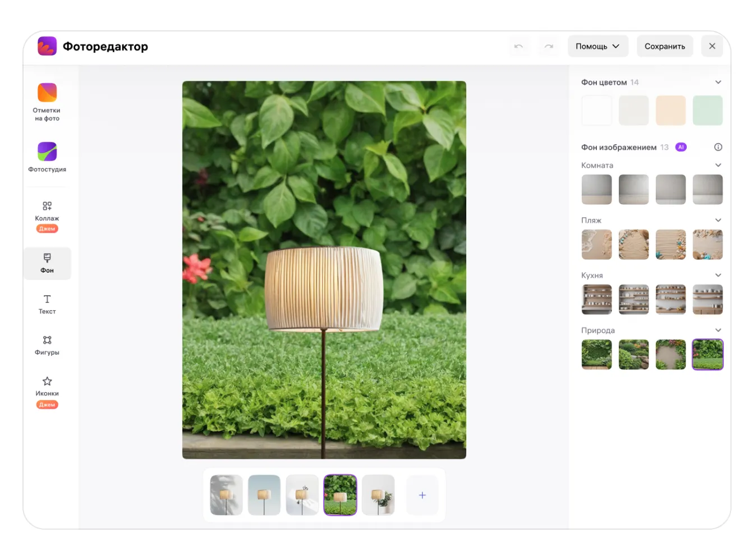Select the second Комната background thumbnail
Image resolution: width=754 pixels, height=560 pixels.
pyautogui.click(x=633, y=190)
